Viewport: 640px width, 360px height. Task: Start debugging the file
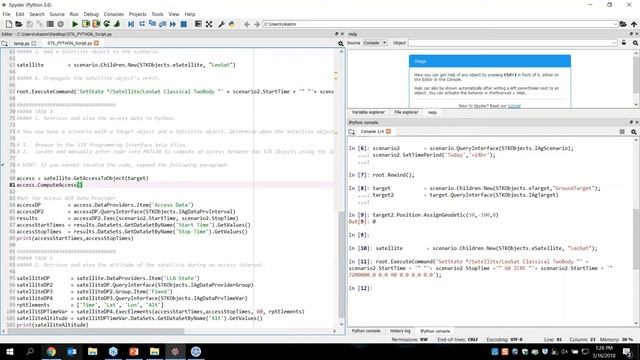coord(131,24)
